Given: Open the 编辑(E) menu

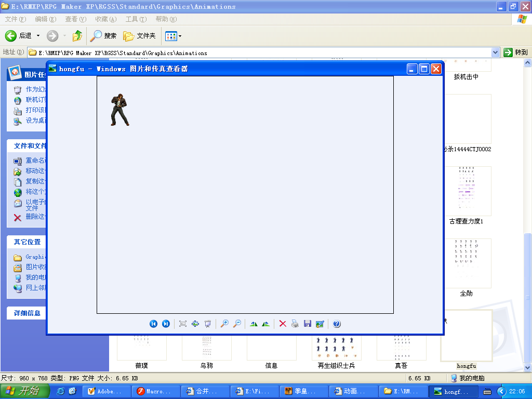Looking at the screenshot, I should coord(46,19).
